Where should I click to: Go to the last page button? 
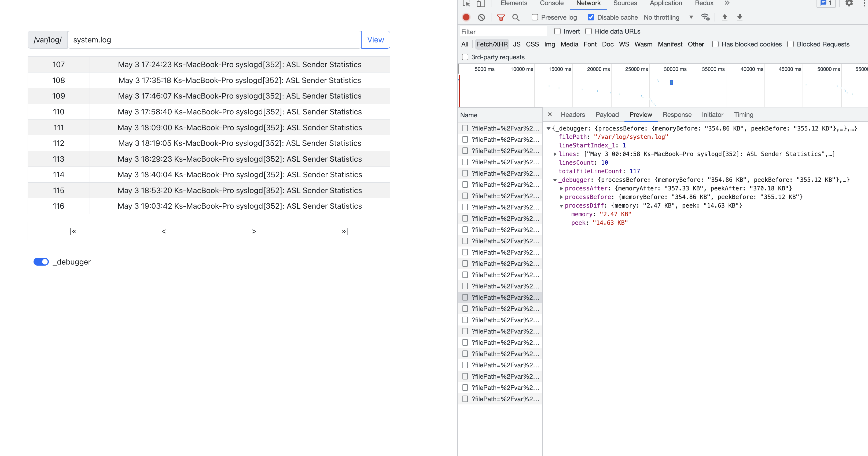[344, 231]
